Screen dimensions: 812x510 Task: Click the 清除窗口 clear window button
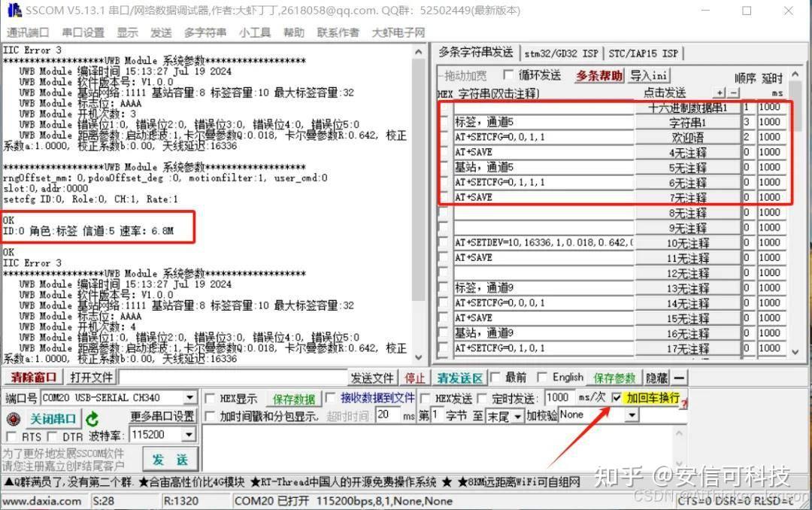pos(32,377)
